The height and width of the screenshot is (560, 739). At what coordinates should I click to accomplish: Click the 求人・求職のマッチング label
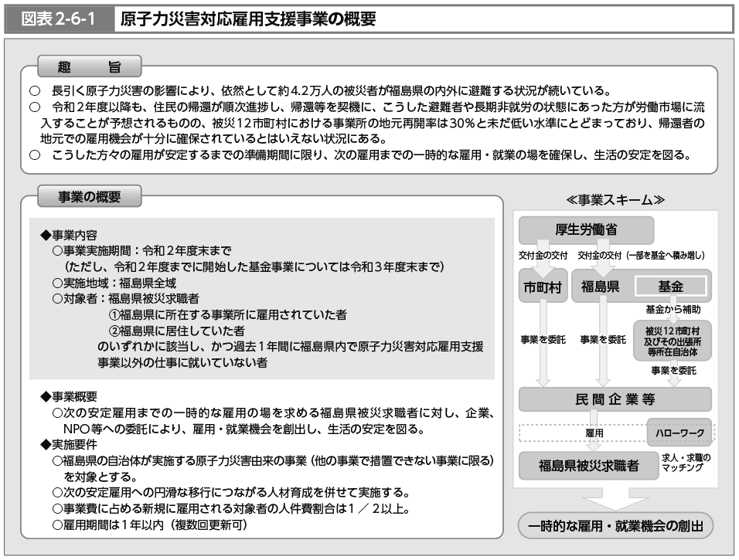tap(687, 463)
